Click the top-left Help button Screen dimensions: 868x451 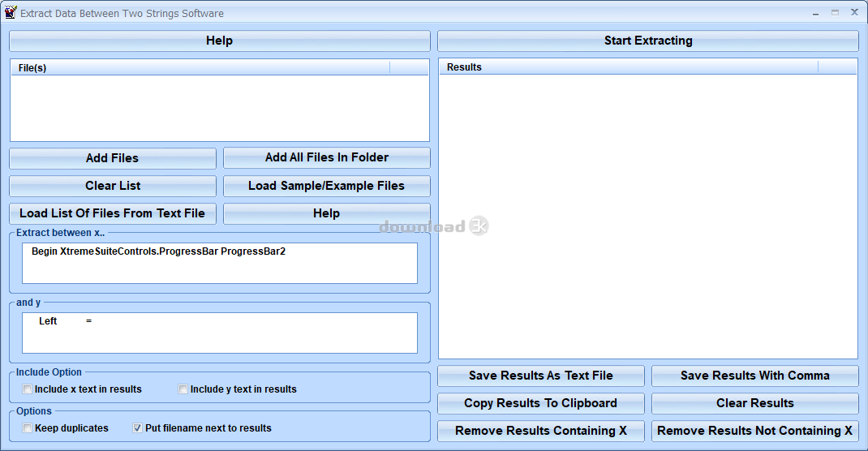click(x=219, y=41)
